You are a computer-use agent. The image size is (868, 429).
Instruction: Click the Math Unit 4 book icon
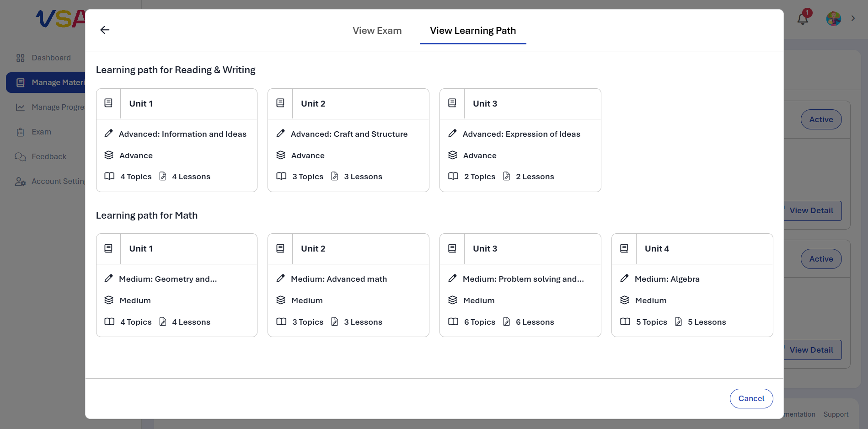[x=624, y=248]
